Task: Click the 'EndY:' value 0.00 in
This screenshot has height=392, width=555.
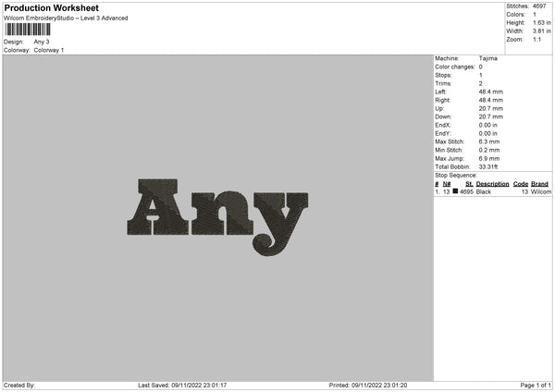Action: coord(487,134)
